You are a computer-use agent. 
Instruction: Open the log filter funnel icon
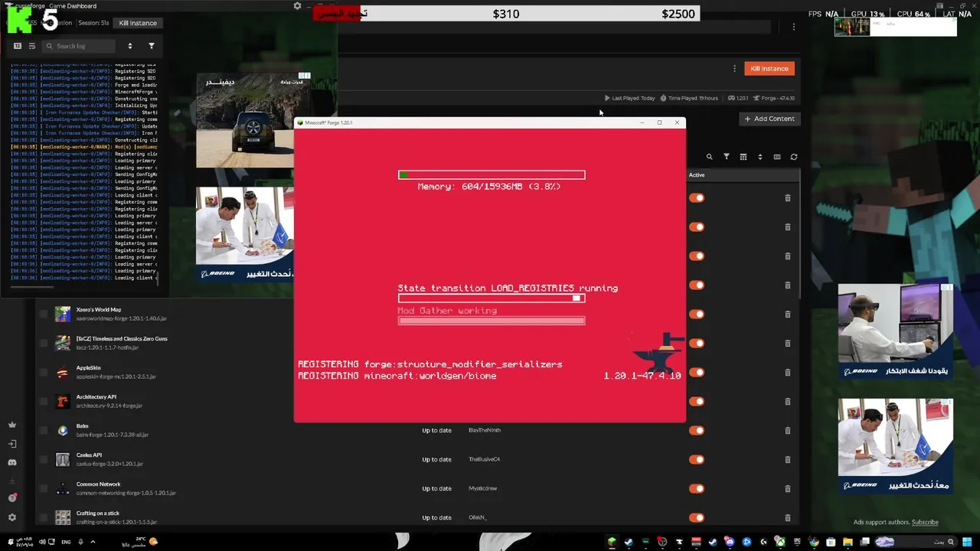152,46
